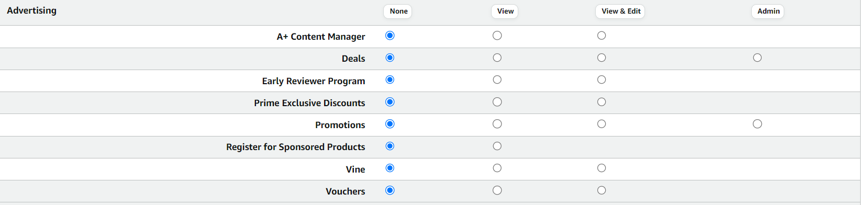The width and height of the screenshot is (868, 205).
Task: Choose View & Edit for Early Reviewer Program
Action: coord(602,79)
